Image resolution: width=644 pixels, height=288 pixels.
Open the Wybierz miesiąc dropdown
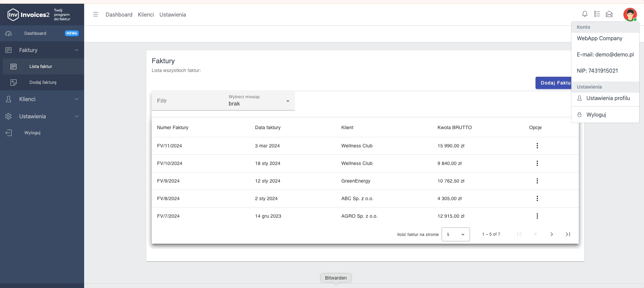click(259, 101)
